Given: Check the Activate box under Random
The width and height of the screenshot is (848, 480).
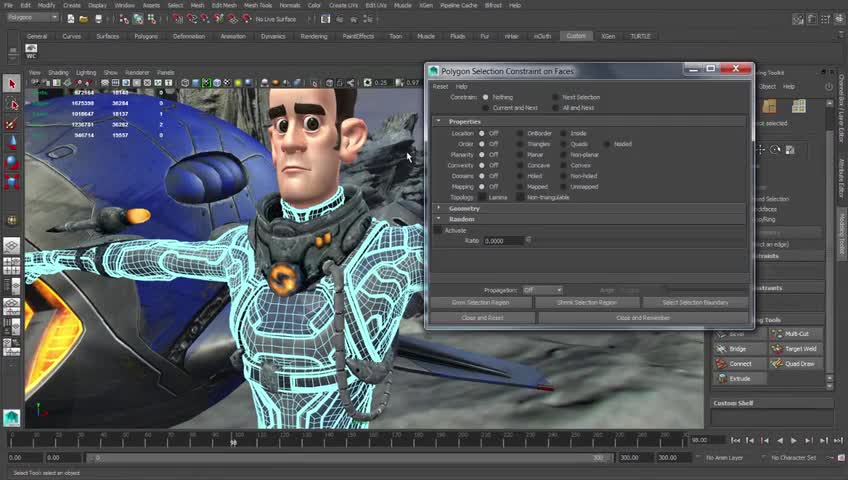Looking at the screenshot, I should coord(438,230).
